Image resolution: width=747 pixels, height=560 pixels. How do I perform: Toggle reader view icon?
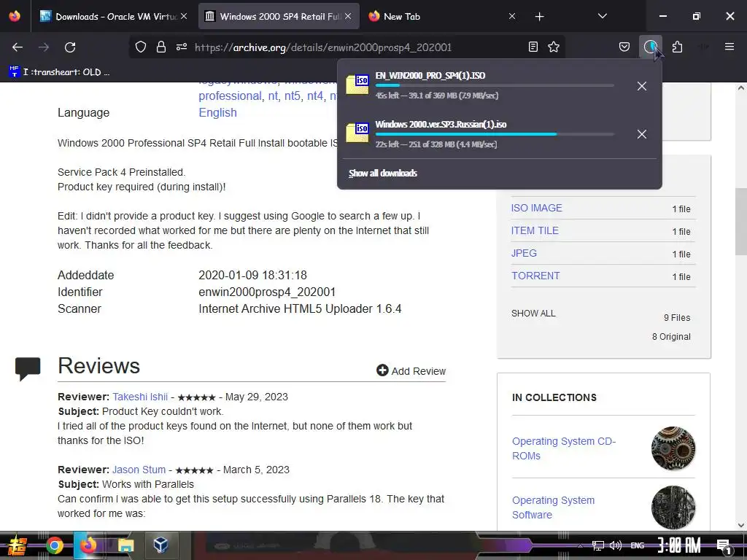point(533,47)
